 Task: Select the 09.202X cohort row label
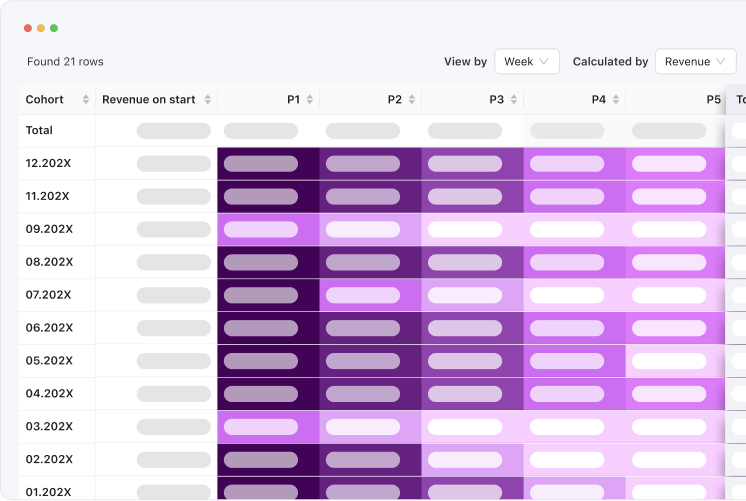tap(49, 229)
